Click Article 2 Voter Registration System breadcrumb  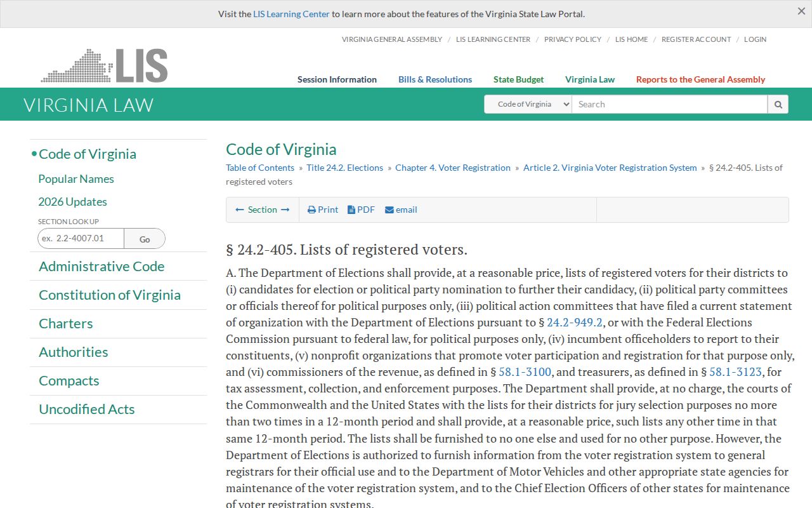point(610,168)
